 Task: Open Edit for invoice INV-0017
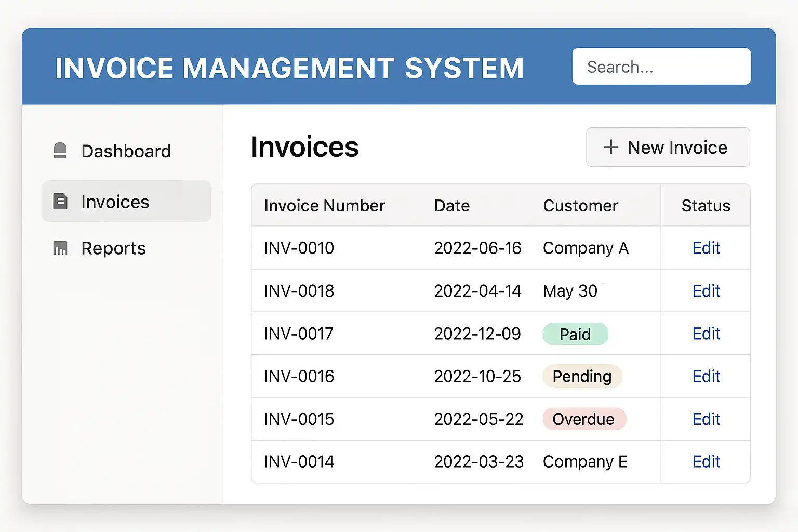click(x=706, y=334)
